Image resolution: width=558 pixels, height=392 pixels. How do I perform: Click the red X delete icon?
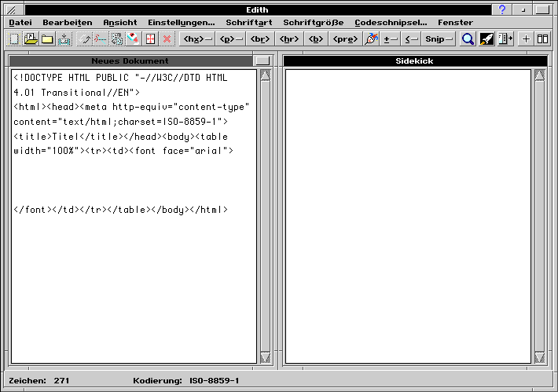(x=167, y=38)
